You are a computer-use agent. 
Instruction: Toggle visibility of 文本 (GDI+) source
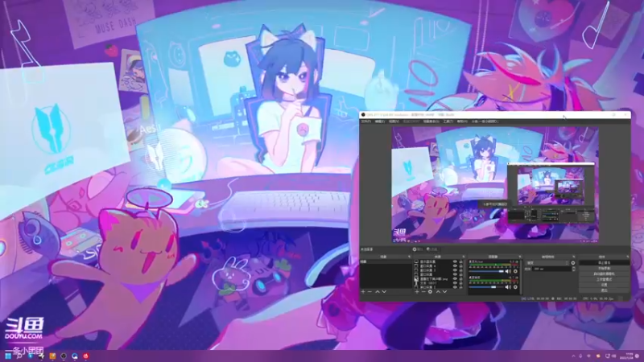[x=455, y=283]
